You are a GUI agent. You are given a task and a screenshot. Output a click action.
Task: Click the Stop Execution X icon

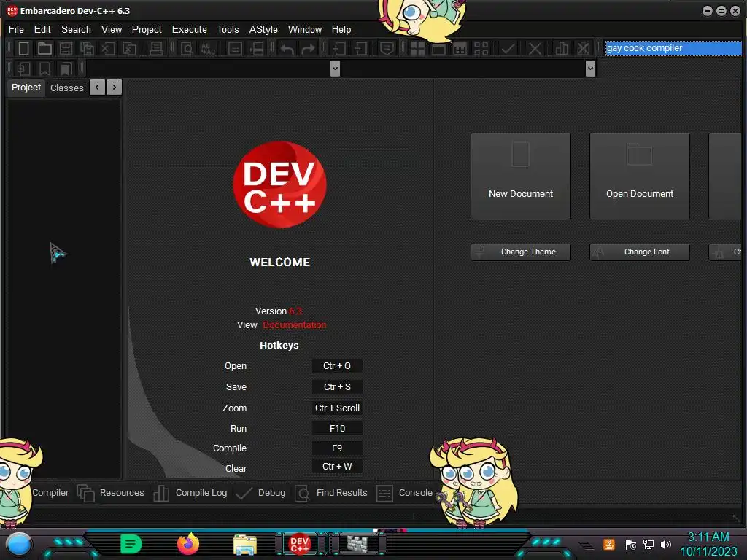(x=535, y=49)
